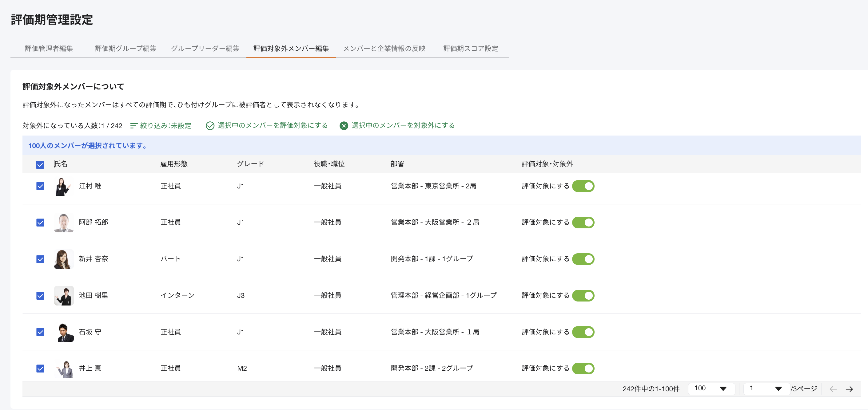868x410 pixels.
Task: Open the グループリーダー編集 tab
Action: point(205,49)
